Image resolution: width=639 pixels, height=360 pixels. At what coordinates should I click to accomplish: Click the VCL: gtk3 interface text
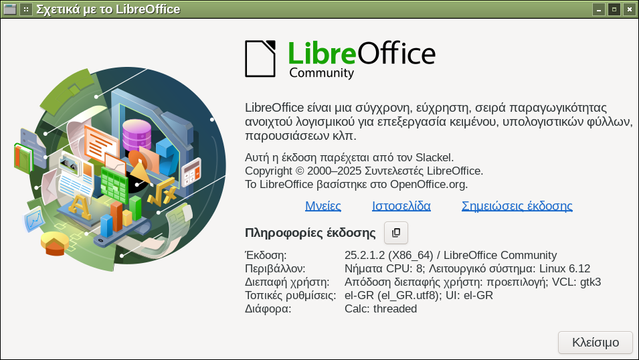(576, 282)
